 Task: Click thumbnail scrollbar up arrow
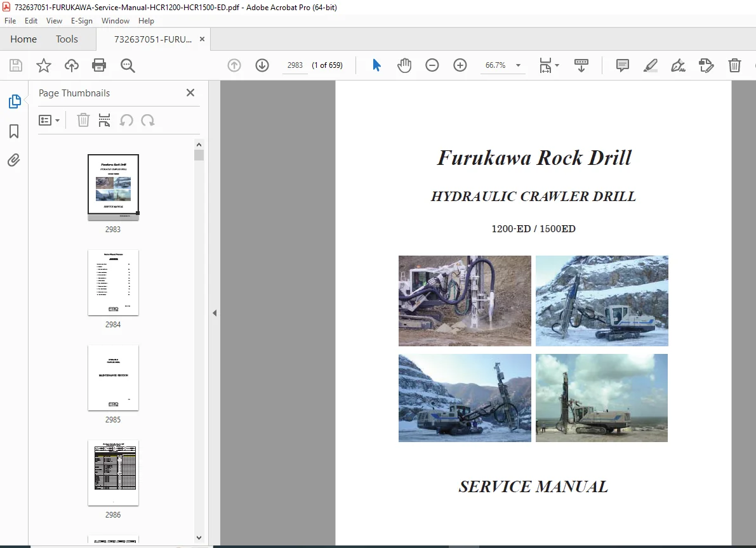[x=199, y=145]
